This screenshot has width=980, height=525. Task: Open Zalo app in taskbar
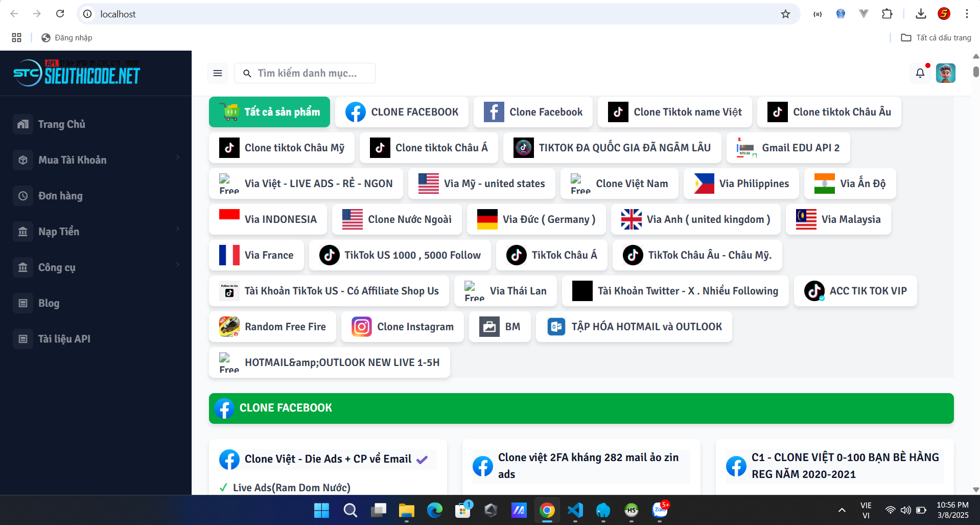tap(660, 510)
